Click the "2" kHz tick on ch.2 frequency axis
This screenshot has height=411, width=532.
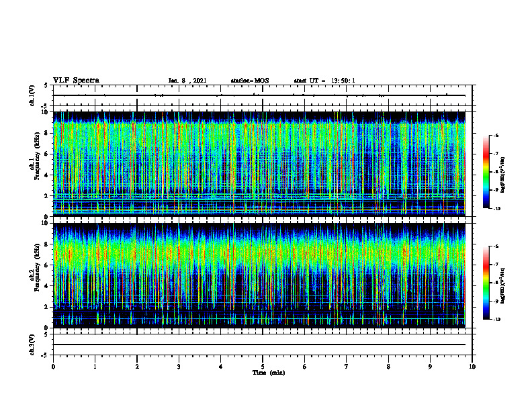click(46, 307)
